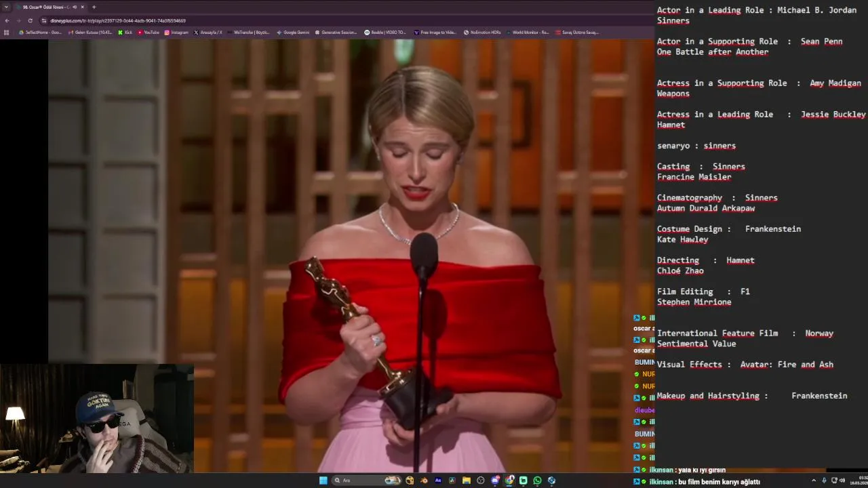Open the YouTube bookmark
Image resolution: width=868 pixels, height=488 pixels.
[x=149, y=32]
